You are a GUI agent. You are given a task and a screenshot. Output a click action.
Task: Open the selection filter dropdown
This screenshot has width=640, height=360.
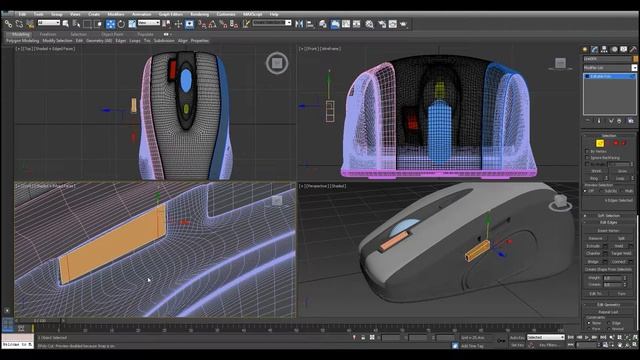(49, 23)
